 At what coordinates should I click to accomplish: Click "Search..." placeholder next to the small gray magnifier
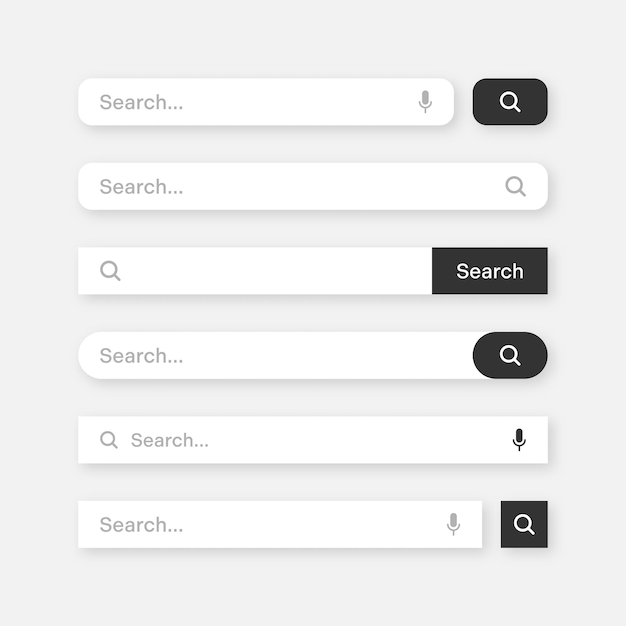170,440
